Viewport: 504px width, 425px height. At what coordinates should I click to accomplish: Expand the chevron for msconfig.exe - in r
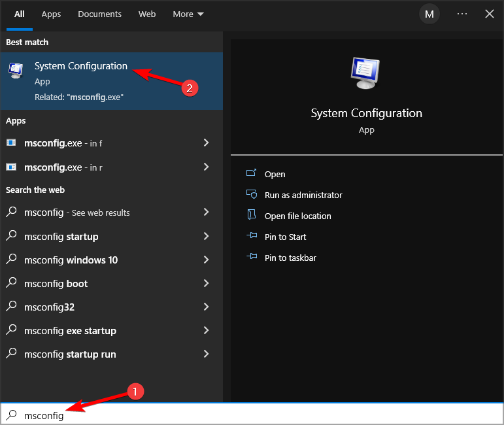pos(206,167)
